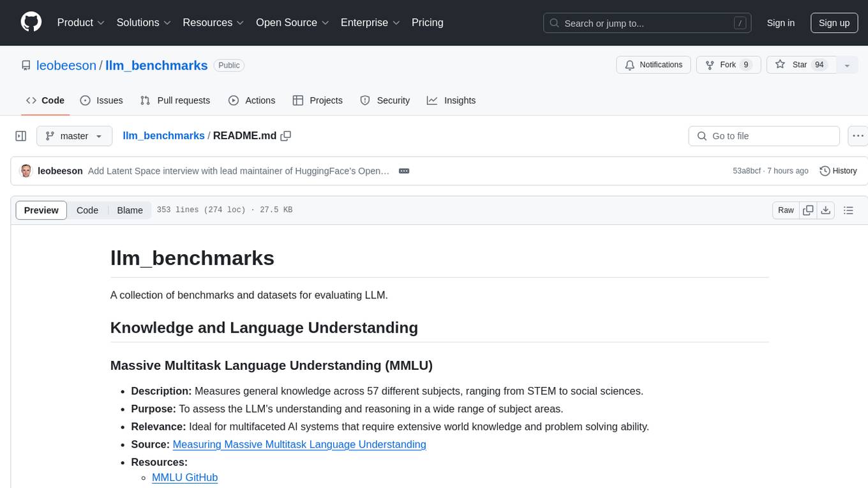Click the Sign in link
868x488 pixels.
(781, 23)
